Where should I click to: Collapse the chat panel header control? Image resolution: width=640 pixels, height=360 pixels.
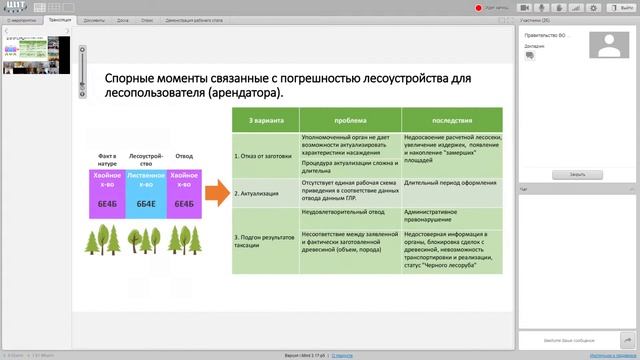tap(632, 189)
